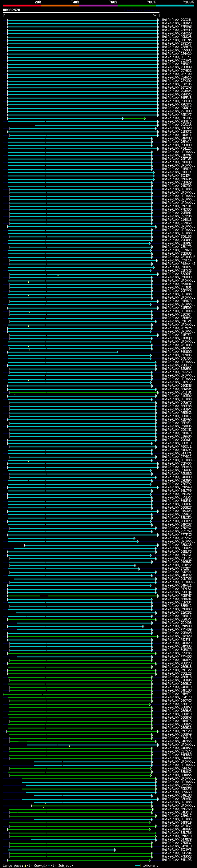Open hit UniRef100_P34120
Viewport: 197px width, 868px height.
(176, 149)
